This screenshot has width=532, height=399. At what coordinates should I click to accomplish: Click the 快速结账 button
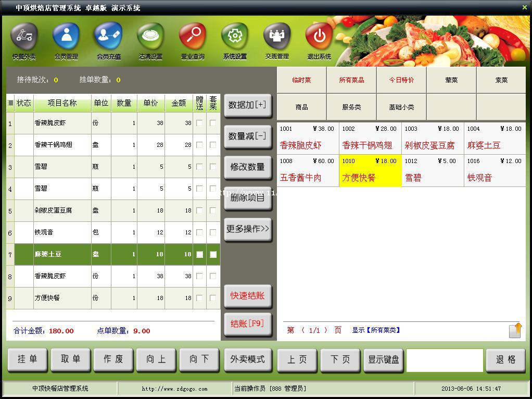click(248, 296)
